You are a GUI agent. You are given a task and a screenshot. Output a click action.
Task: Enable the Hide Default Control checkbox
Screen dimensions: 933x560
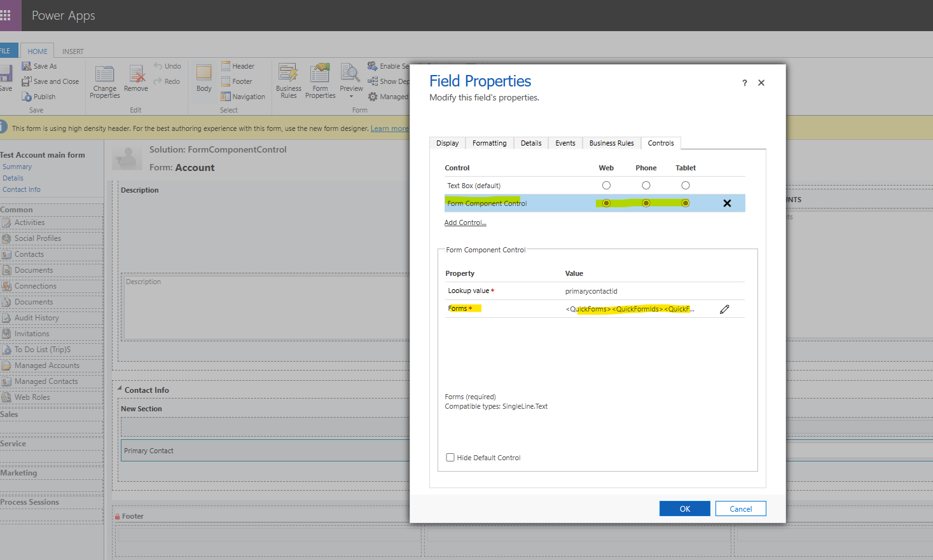[x=450, y=458]
